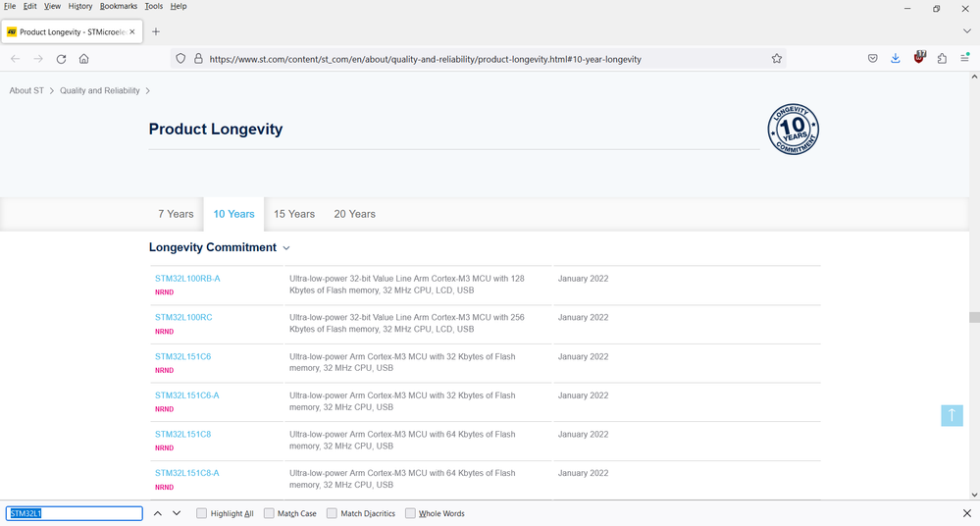Enable Whole Words checkbox
Image resolution: width=980 pixels, height=526 pixels.
pos(410,513)
